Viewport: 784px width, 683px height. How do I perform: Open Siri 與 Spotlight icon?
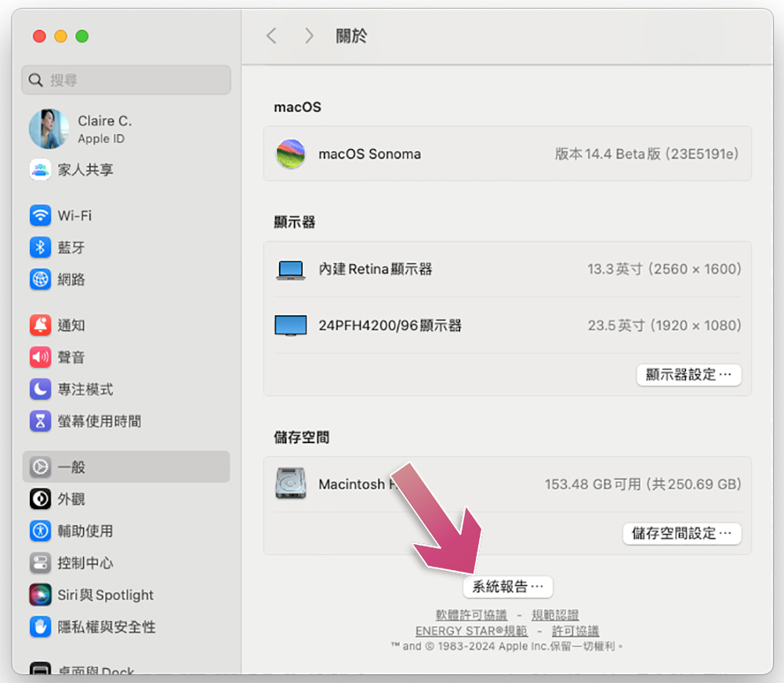point(40,595)
